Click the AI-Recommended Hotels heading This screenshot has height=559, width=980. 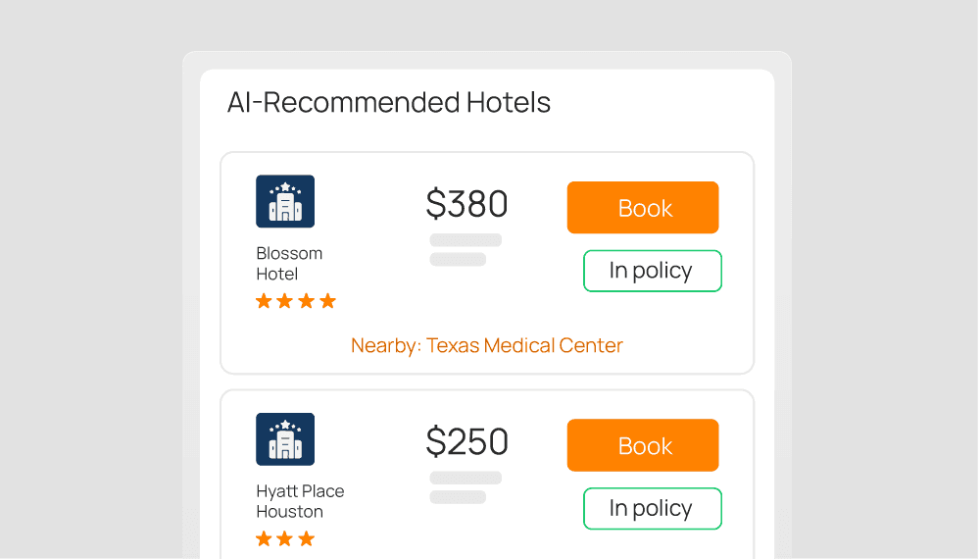(x=389, y=102)
